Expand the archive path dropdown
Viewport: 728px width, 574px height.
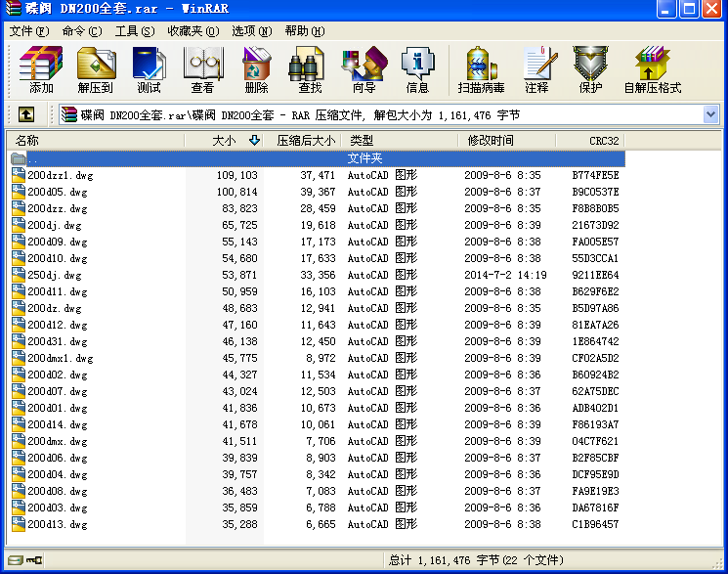pyautogui.click(x=710, y=114)
